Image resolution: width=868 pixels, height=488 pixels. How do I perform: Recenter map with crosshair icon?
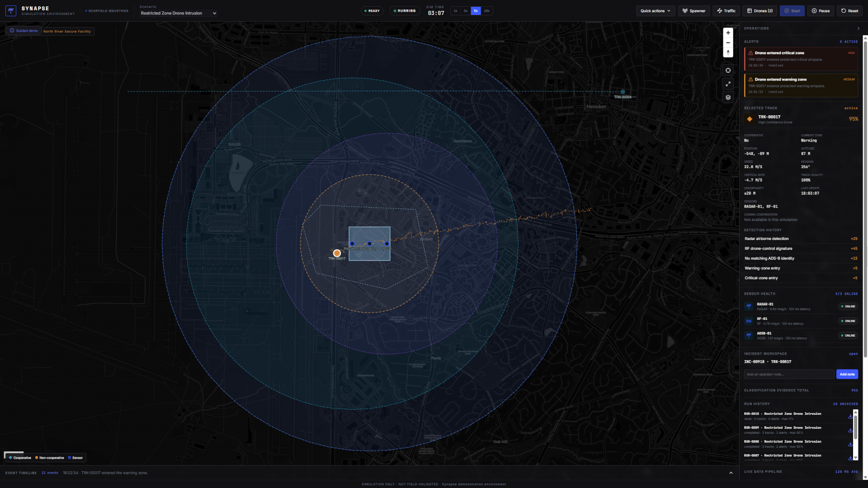(x=728, y=70)
